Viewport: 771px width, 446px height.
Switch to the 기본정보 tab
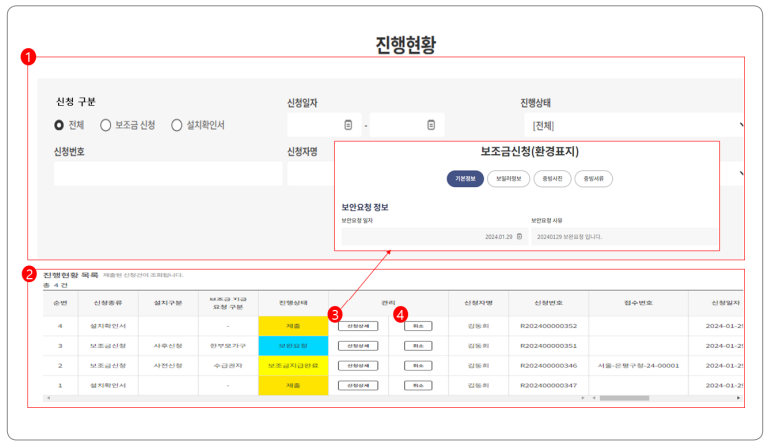pyautogui.click(x=465, y=178)
